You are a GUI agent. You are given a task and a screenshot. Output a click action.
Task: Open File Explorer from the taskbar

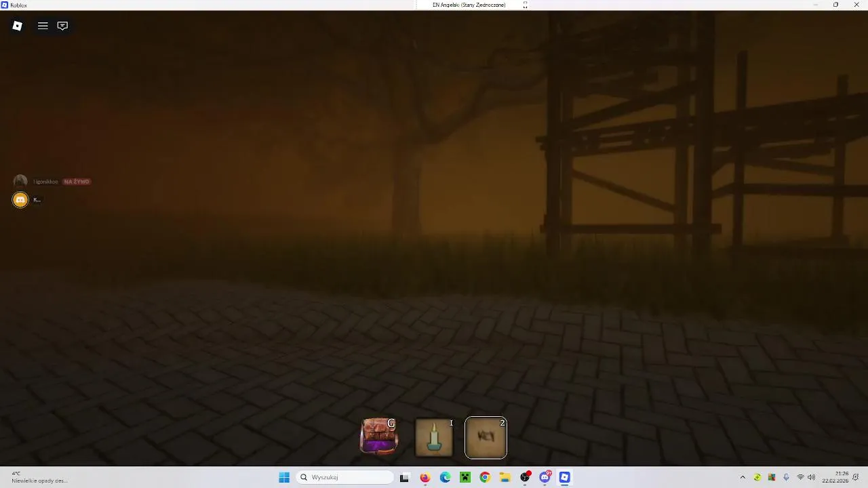(505, 477)
